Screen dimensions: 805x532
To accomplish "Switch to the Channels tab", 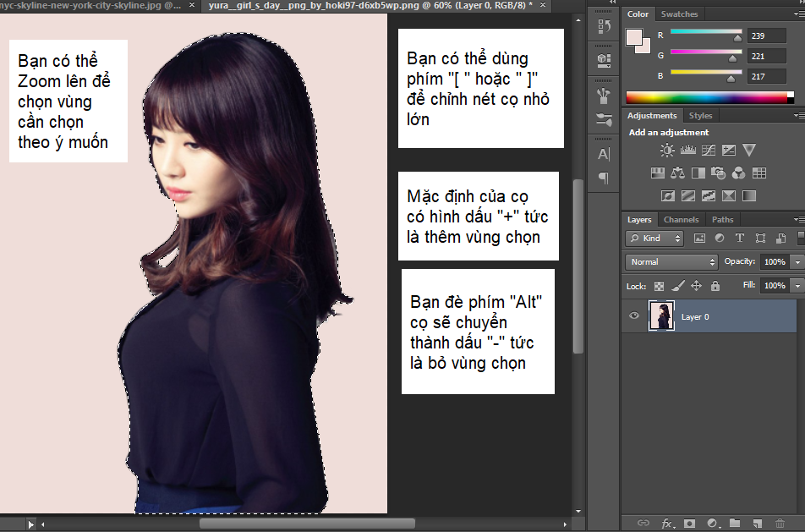I will point(681,220).
